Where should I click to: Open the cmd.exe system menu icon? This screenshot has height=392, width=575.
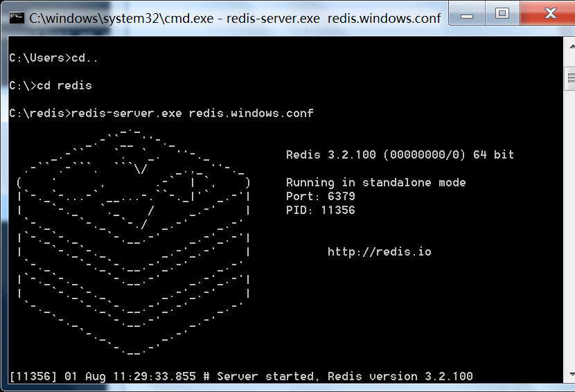[x=17, y=17]
